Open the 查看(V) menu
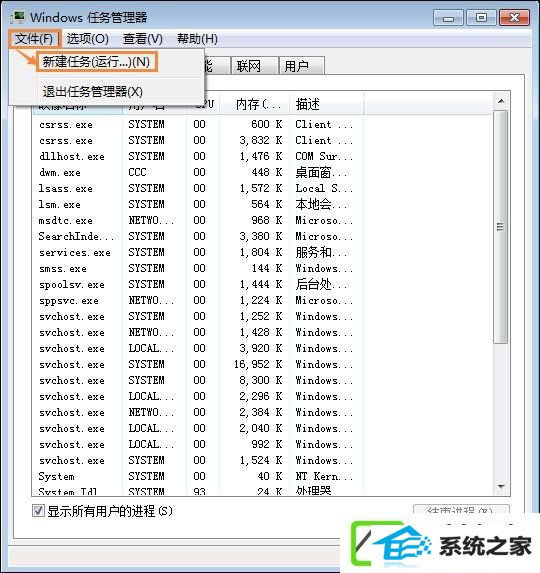 tap(143, 39)
